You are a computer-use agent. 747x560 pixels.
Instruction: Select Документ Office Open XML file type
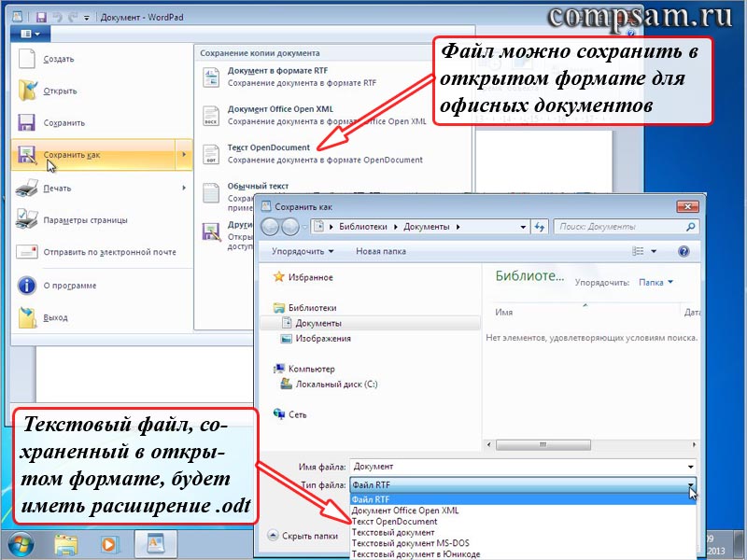(x=523, y=511)
